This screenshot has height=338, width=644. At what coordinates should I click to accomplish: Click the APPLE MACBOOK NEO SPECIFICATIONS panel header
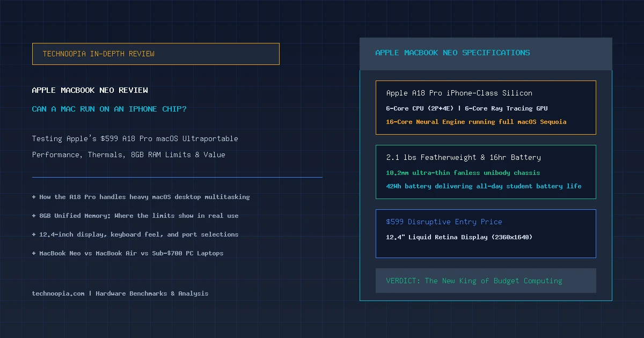point(486,54)
